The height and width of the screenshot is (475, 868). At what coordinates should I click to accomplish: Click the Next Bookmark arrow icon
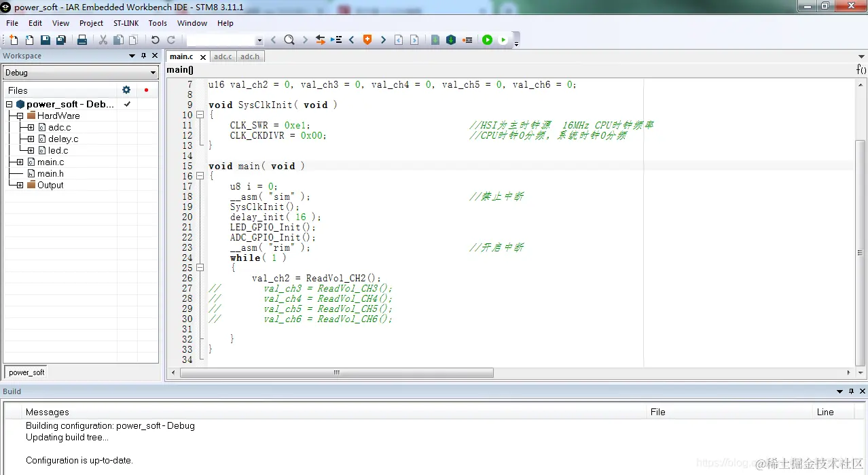tap(383, 40)
